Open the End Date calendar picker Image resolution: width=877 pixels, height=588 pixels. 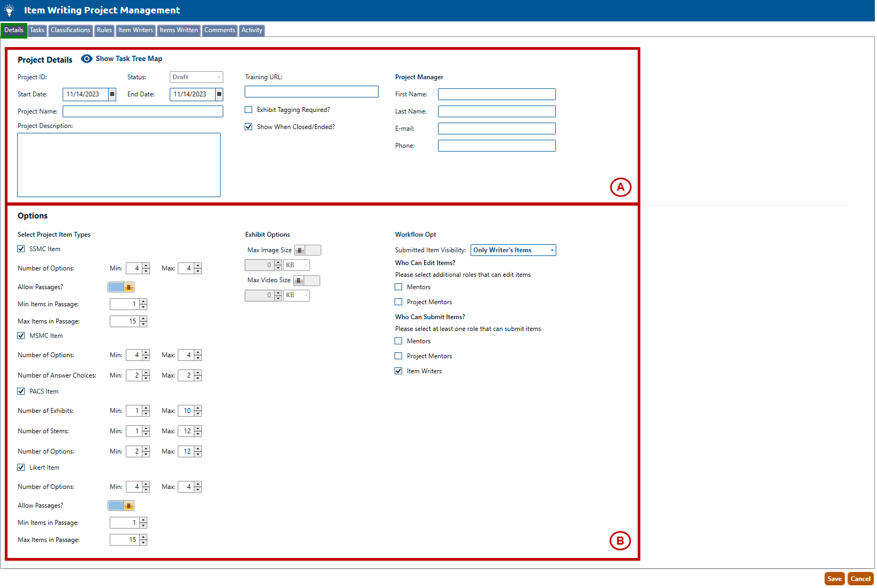click(219, 94)
